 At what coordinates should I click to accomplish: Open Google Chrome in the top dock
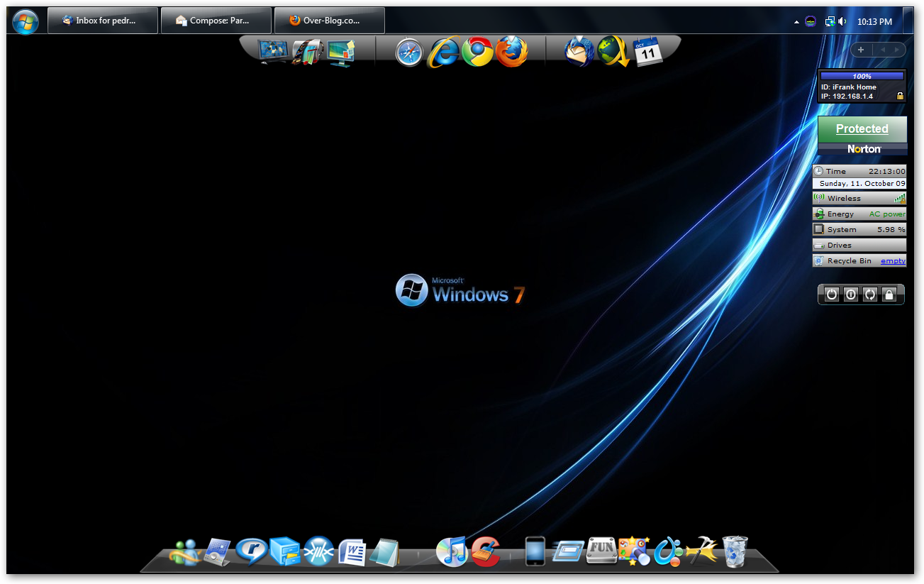coord(477,52)
